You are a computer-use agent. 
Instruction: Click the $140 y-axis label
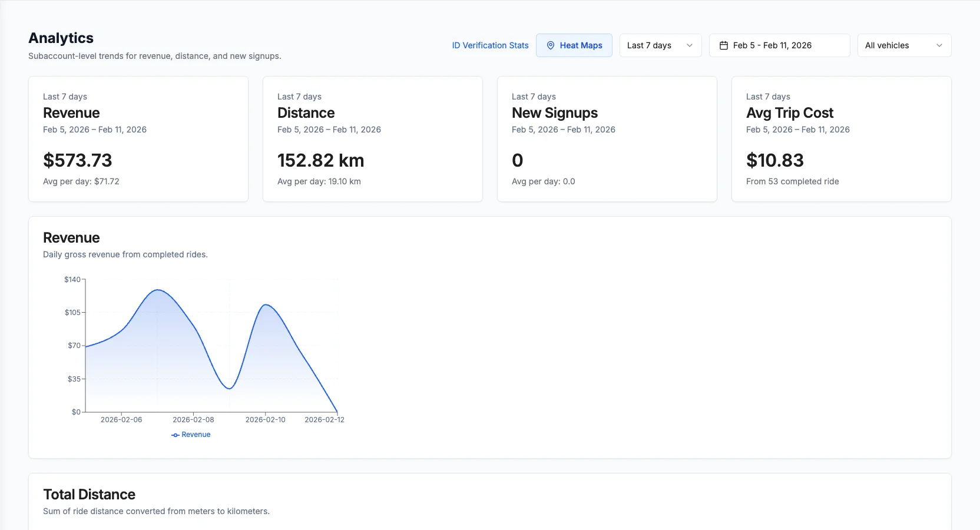(72, 279)
